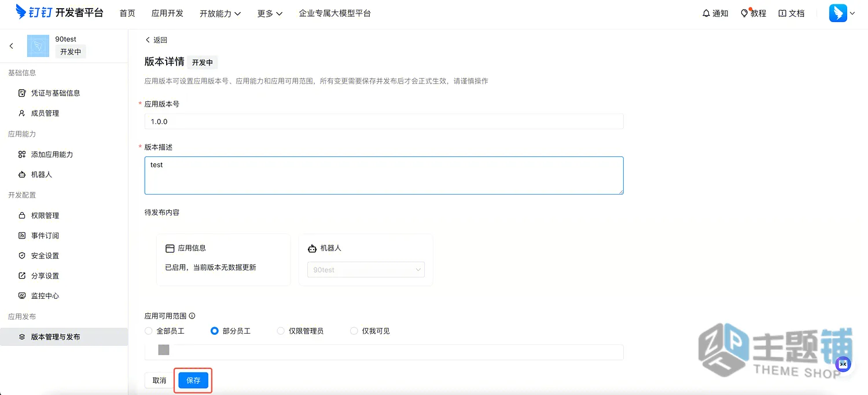Expand the 更多 menu
Viewport: 868px width, 395px height.
tap(270, 13)
